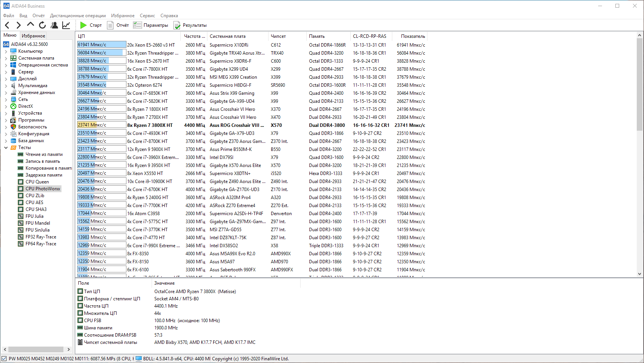Select the FP32 Ray-Trace test icon
The width and height of the screenshot is (644, 363).
point(21,237)
